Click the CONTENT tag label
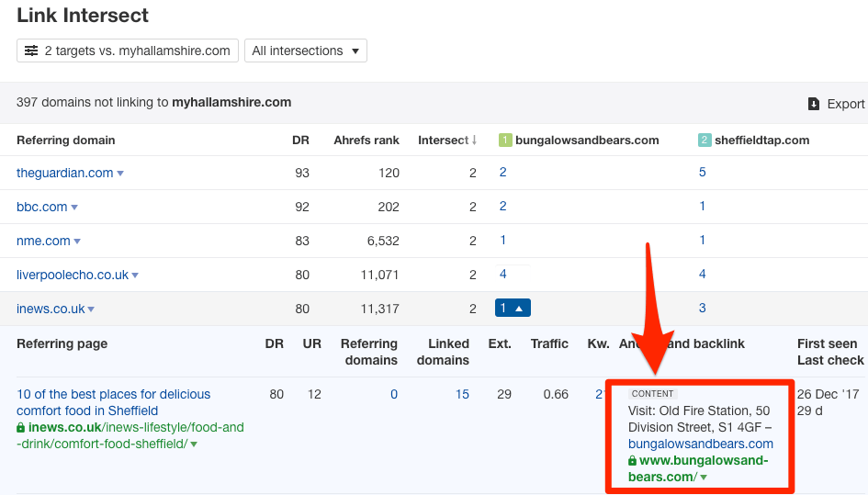This screenshot has height=495, width=868. coord(653,394)
